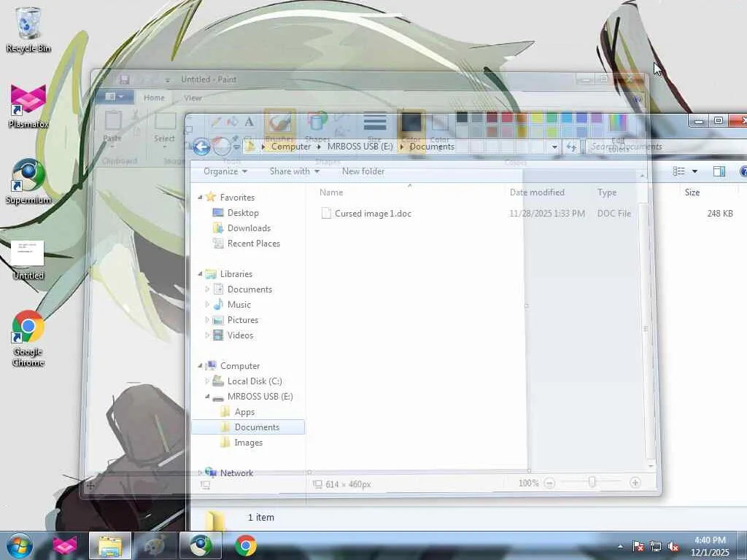Click Paint's zoom out minus button
747x560 pixels.
[x=550, y=483]
